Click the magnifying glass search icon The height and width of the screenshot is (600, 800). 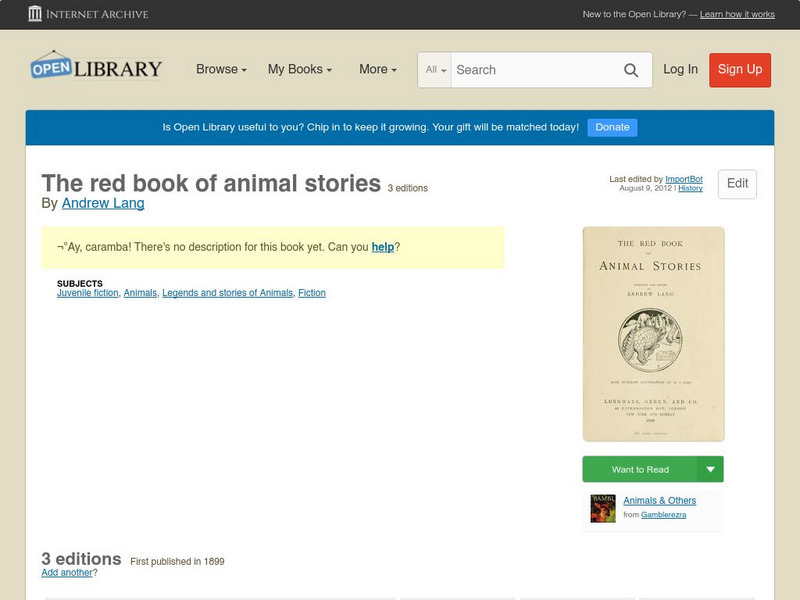pos(631,70)
